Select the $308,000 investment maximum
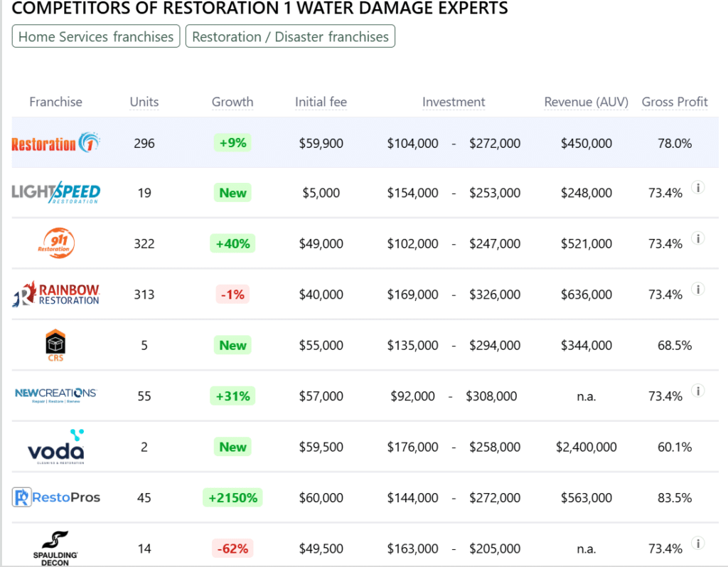Screen dimensions: 728x567 coord(492,396)
